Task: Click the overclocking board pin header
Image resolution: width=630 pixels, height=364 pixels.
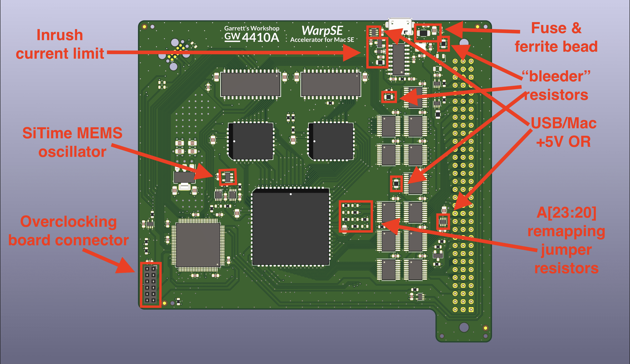Action: pyautogui.click(x=150, y=284)
